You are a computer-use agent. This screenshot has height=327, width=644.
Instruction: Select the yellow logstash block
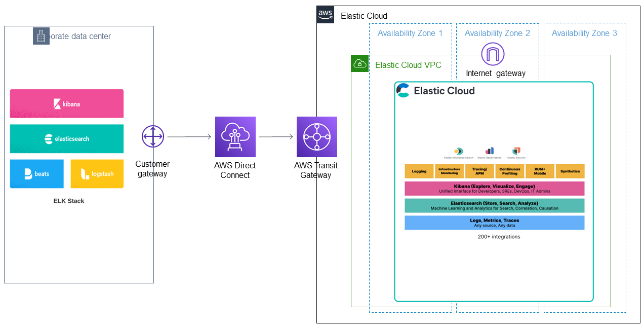pos(97,174)
